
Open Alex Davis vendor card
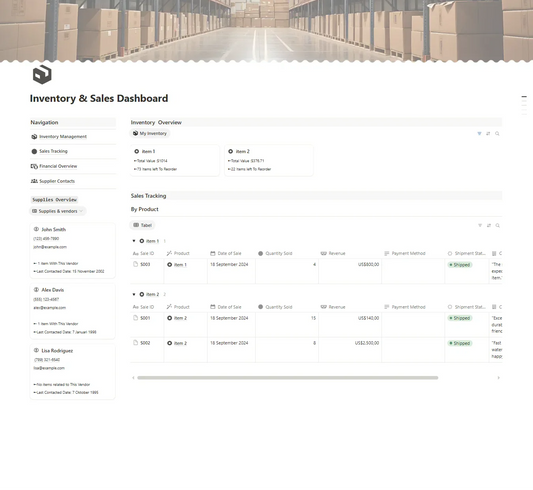coord(73,311)
